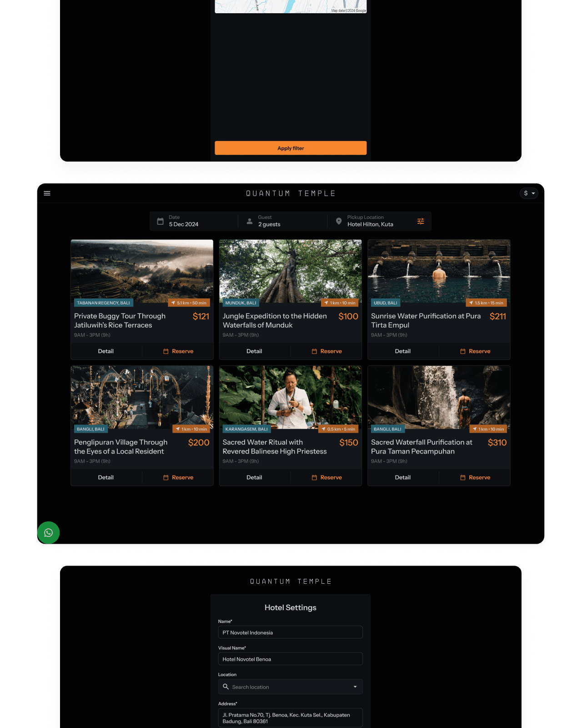
Task: Click distance arrow icon on Karangasem card
Action: [323, 429]
